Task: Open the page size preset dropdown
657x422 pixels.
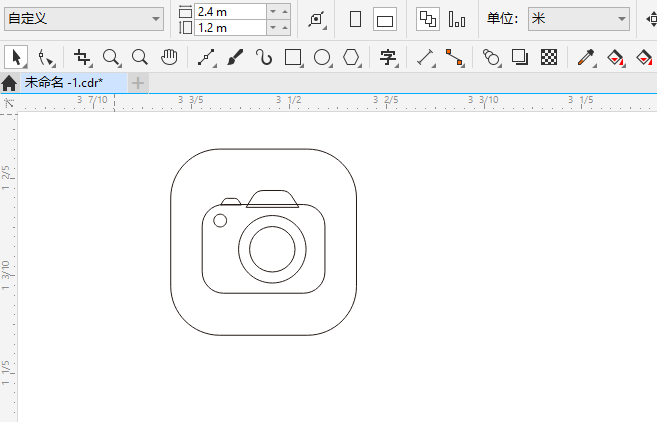Action: [x=84, y=19]
